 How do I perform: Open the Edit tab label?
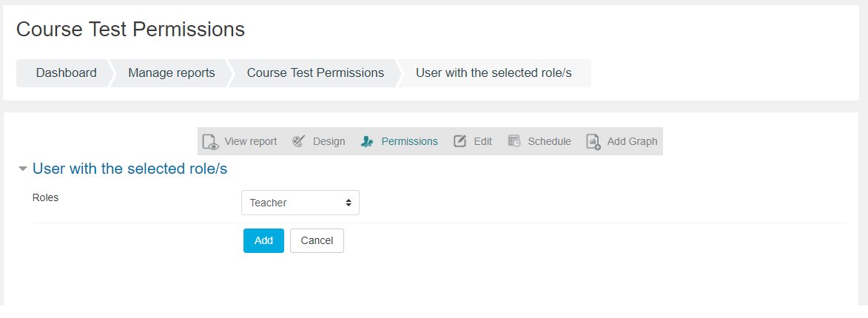(x=482, y=141)
